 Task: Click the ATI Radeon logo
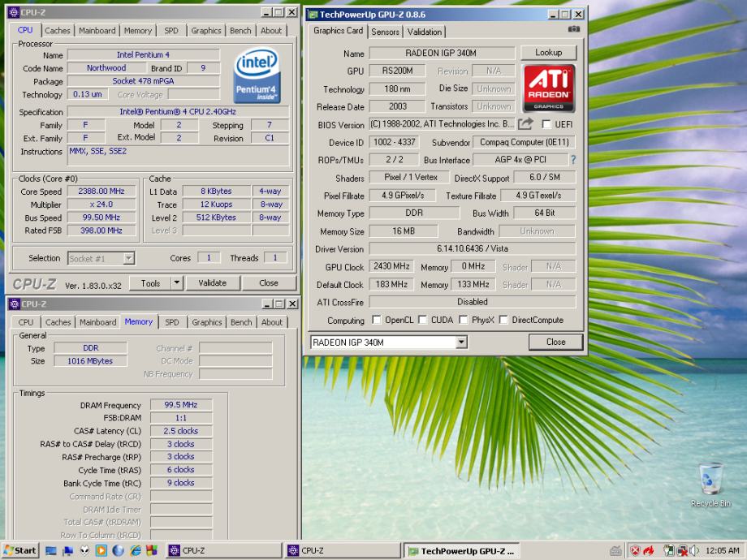click(x=549, y=88)
